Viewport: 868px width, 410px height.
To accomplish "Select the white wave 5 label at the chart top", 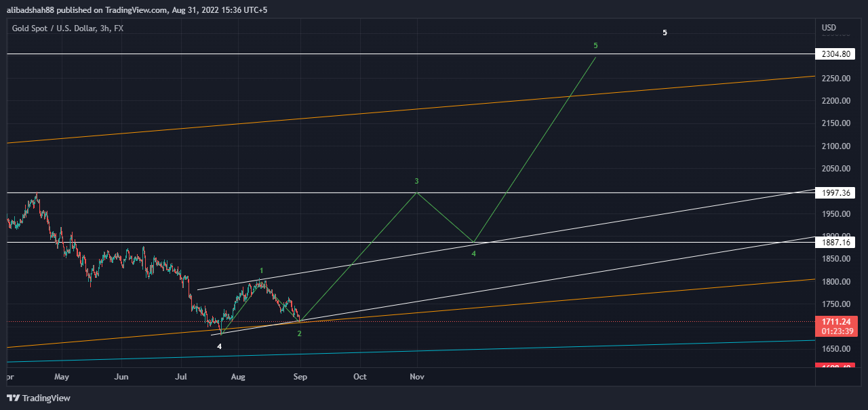I will click(665, 33).
